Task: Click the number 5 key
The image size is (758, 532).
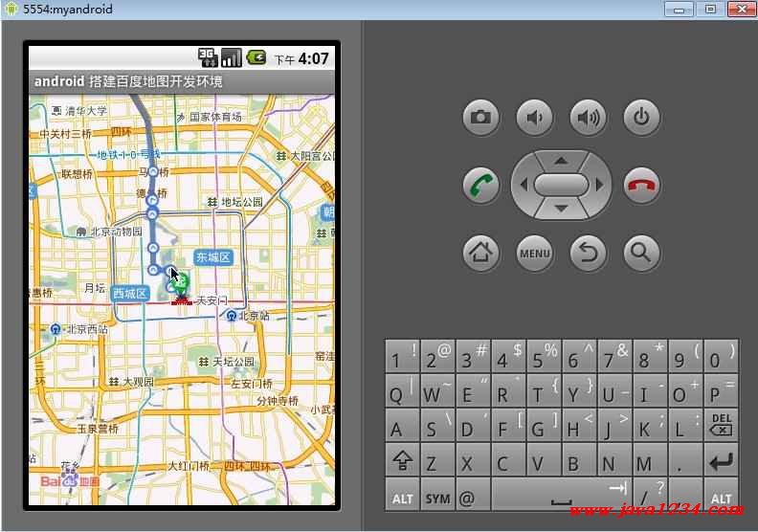Action: [544, 356]
